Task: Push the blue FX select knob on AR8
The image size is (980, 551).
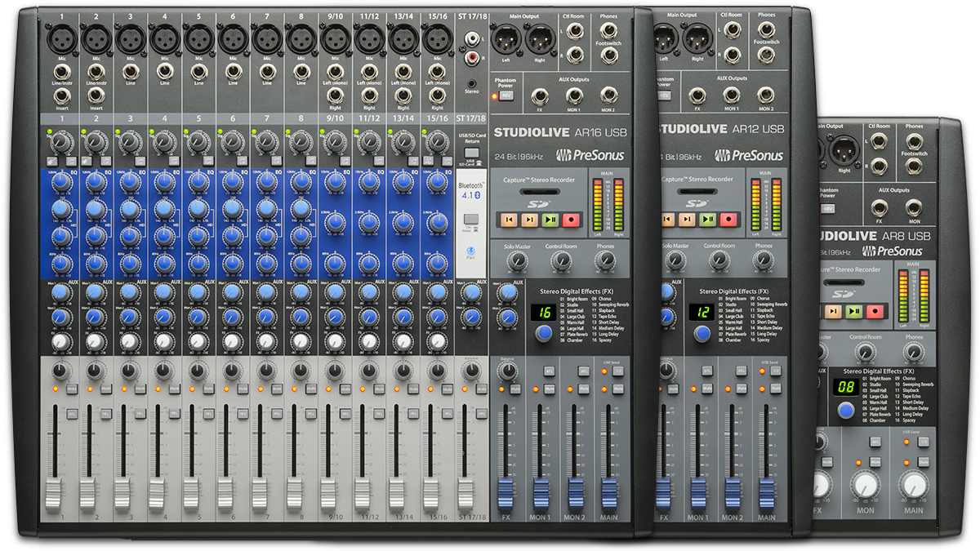Action: coord(846,409)
